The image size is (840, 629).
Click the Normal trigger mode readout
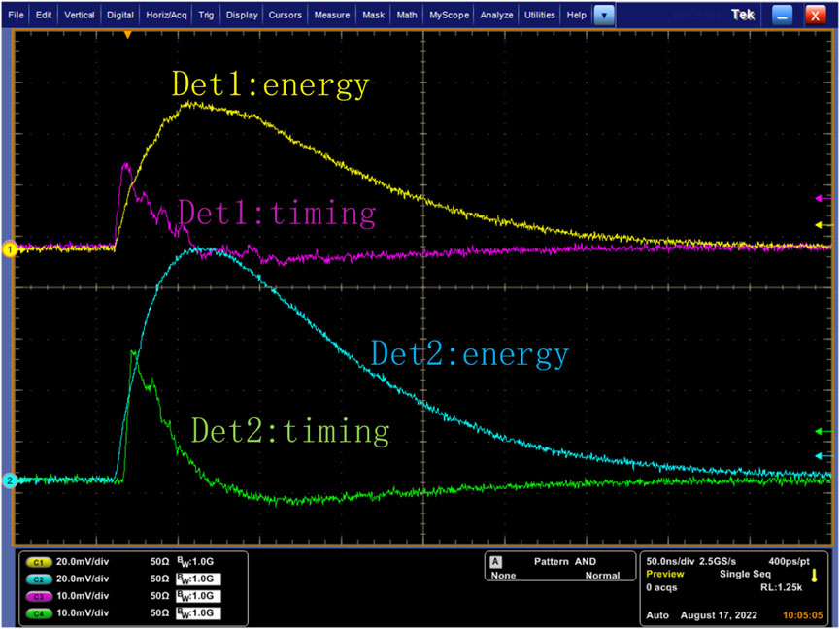click(602, 576)
